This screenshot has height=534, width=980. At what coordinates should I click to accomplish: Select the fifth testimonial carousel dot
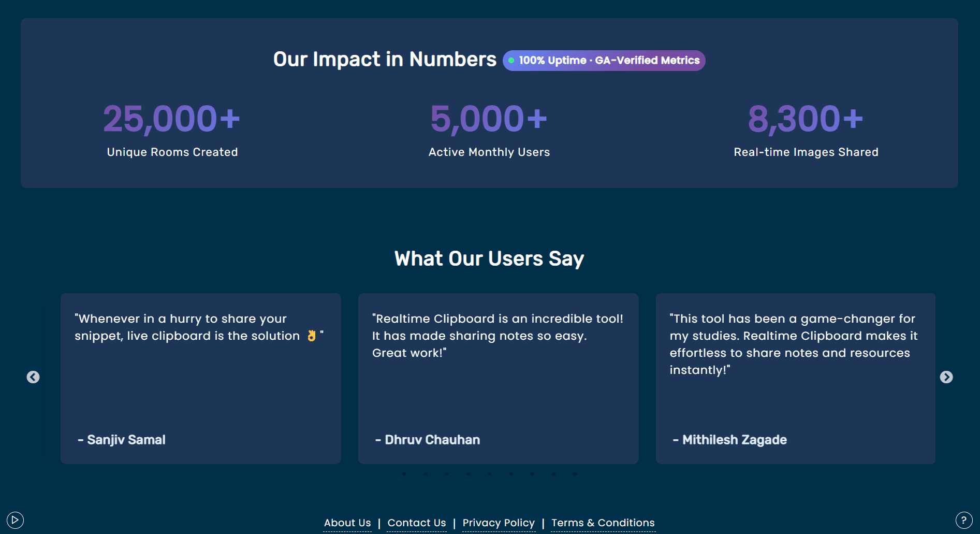[x=489, y=474]
